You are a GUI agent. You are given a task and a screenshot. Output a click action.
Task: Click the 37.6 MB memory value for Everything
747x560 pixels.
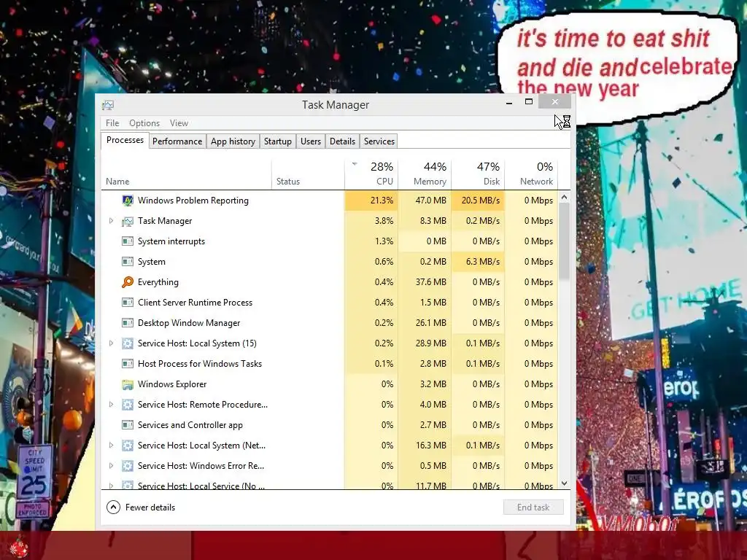[x=425, y=282]
